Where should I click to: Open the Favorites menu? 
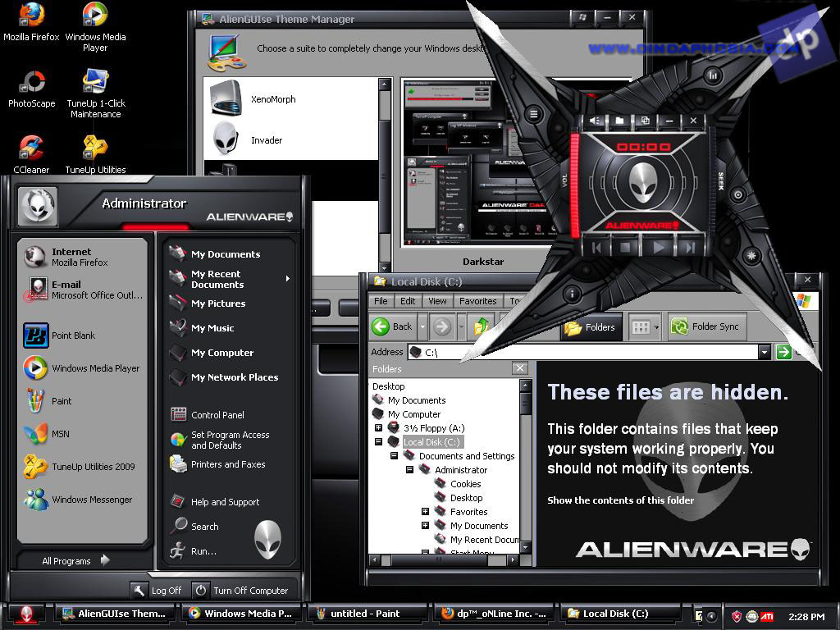(478, 301)
